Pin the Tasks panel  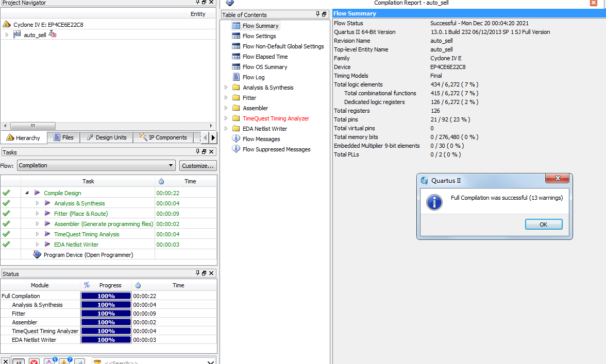click(x=197, y=152)
